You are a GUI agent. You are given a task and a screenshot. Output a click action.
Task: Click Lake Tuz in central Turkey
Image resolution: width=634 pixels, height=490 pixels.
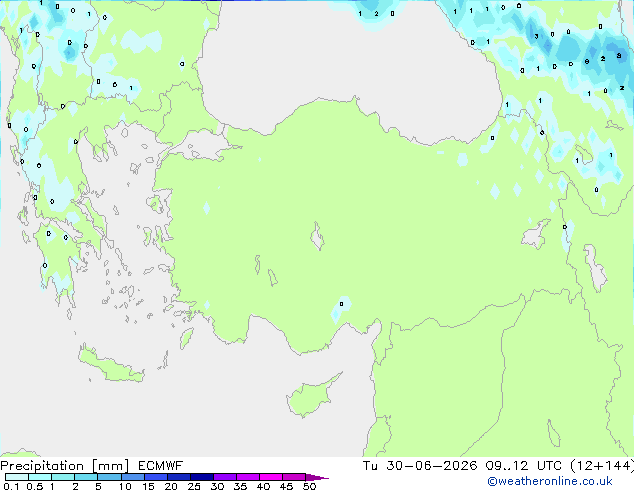pos(317,237)
